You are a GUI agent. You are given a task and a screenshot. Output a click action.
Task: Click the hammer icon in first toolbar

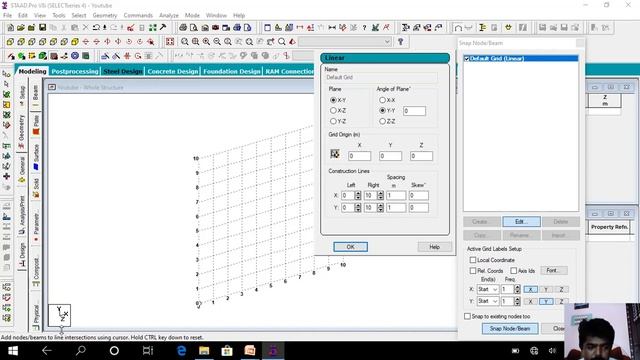(x=163, y=28)
